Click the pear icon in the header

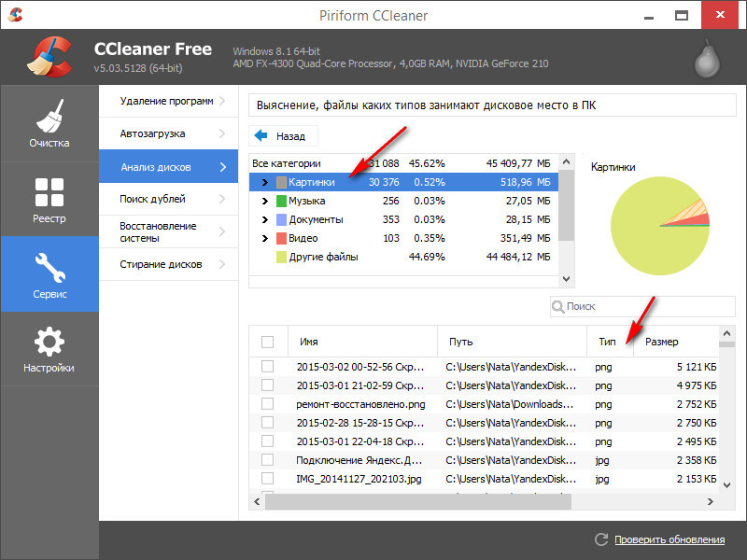tap(707, 59)
